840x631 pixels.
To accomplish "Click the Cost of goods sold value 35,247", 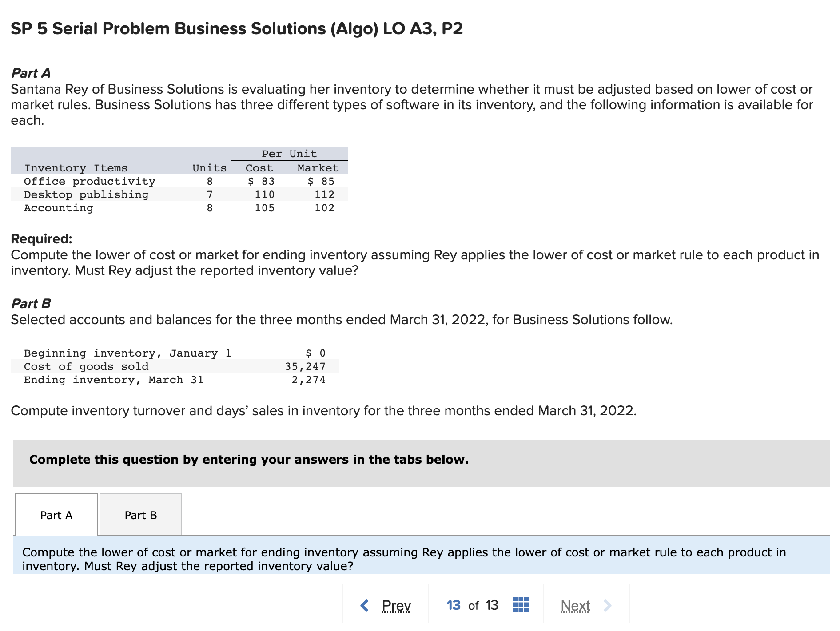I will coord(305,366).
